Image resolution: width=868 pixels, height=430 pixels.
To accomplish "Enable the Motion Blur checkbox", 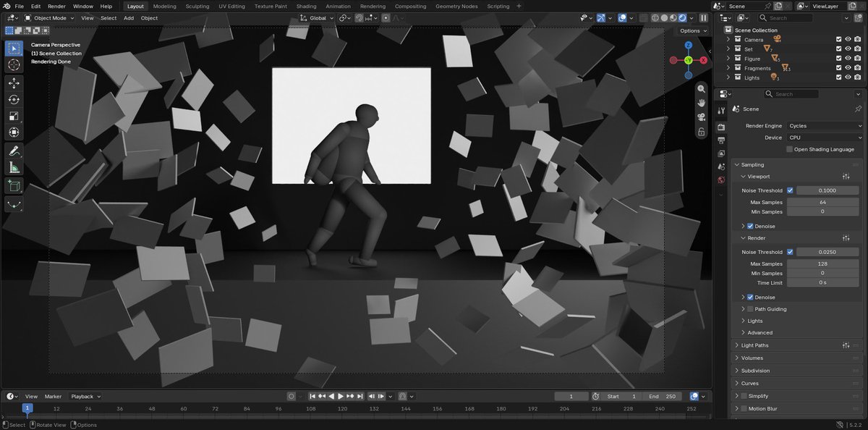I will pyautogui.click(x=744, y=408).
